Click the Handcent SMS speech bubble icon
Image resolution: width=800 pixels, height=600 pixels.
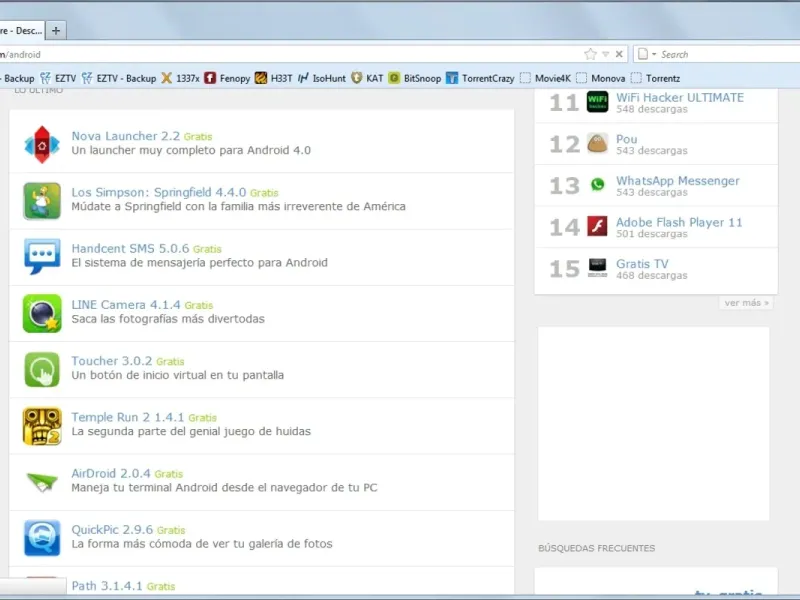[42, 257]
